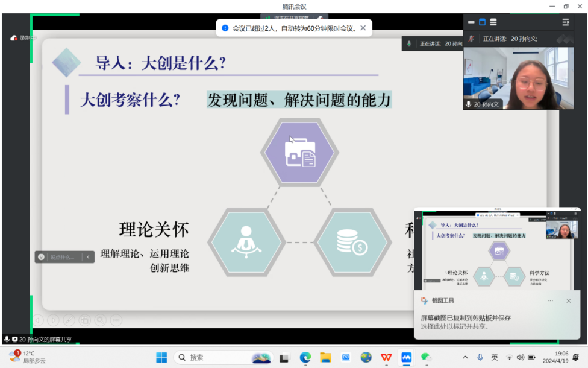
Task: Open emoji picker in chat bar
Action: [41, 257]
